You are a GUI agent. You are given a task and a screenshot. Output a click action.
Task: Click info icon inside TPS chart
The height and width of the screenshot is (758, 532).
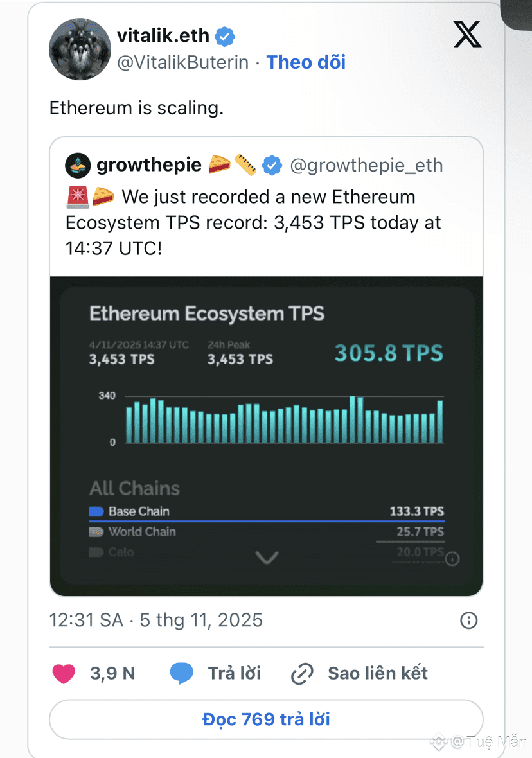coord(452,559)
